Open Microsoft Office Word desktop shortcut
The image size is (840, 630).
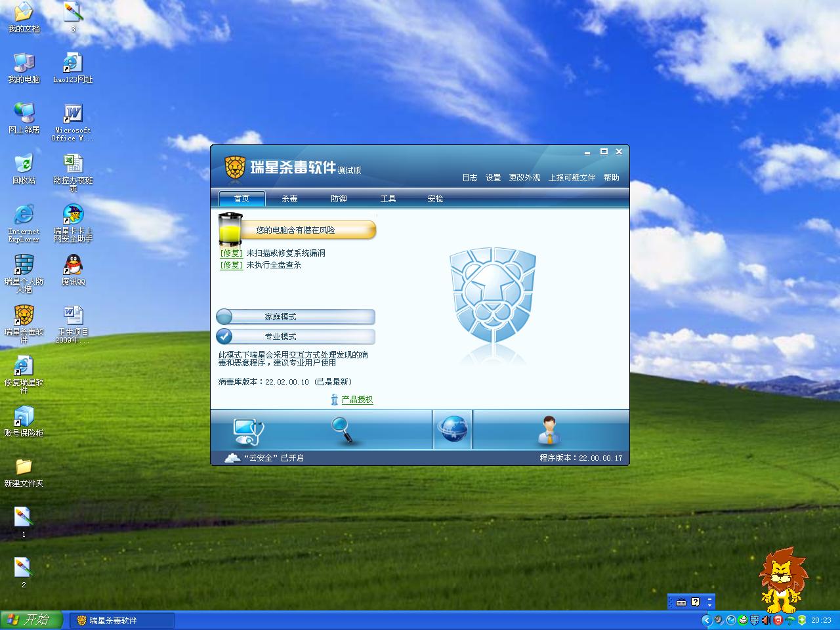click(73, 122)
